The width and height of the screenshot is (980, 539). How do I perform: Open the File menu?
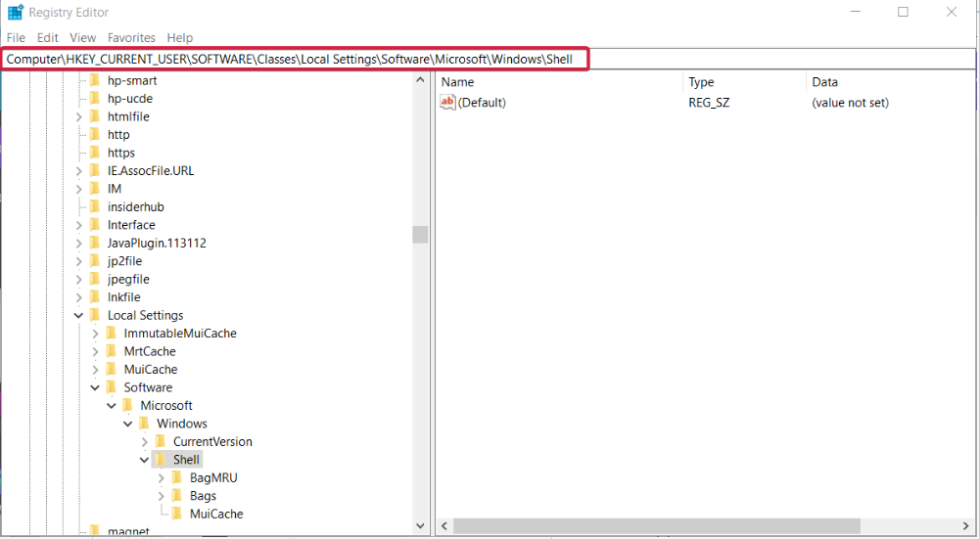[16, 37]
